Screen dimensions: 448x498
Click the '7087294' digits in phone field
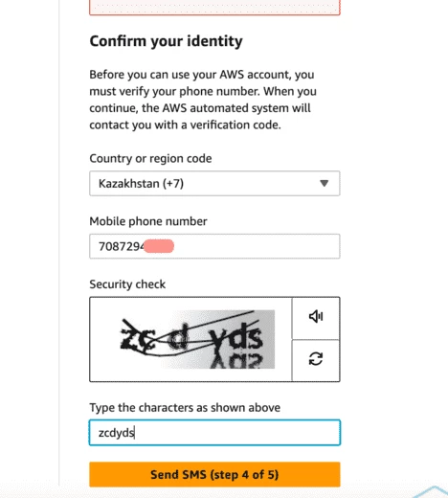point(122,246)
